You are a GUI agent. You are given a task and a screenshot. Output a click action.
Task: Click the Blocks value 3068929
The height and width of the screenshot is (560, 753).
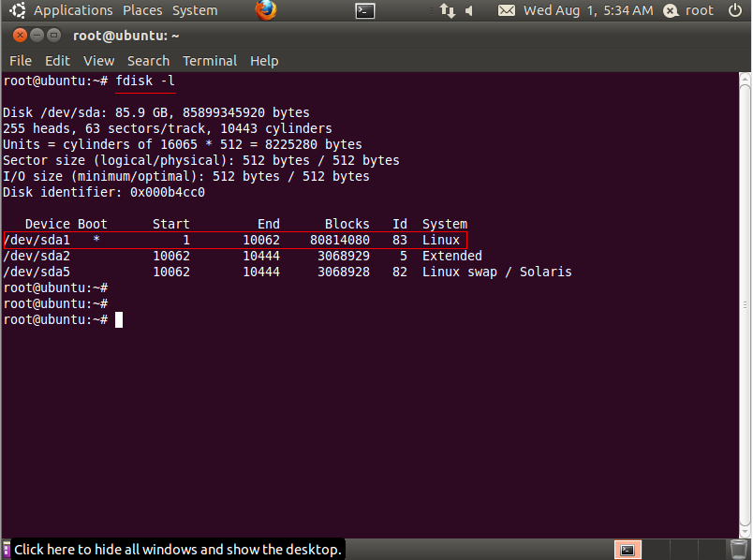coord(344,256)
